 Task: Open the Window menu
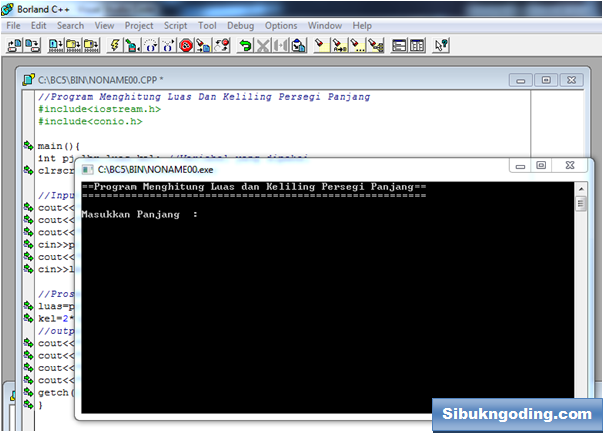(x=325, y=26)
